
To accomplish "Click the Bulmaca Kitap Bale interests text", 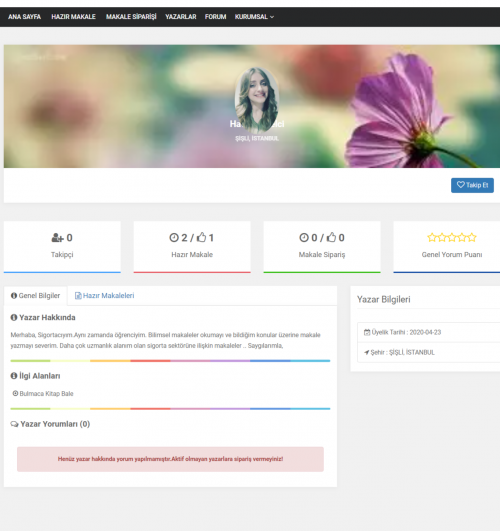I will (46, 394).
